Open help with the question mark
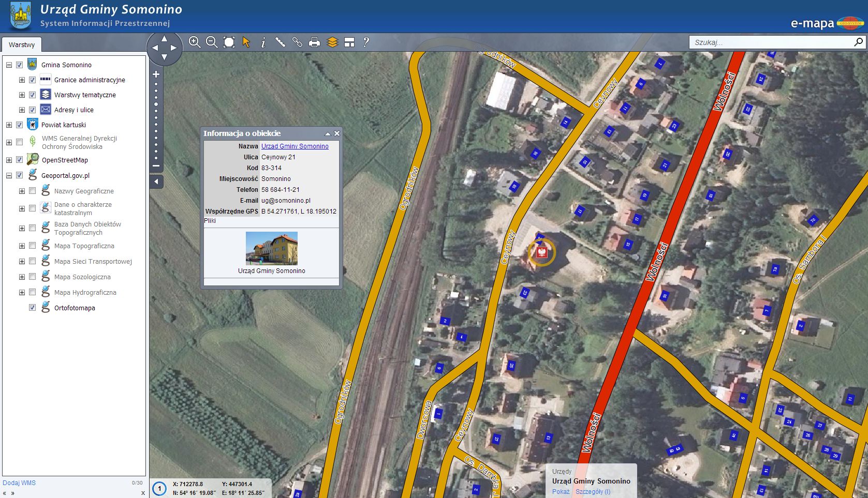 coord(366,42)
